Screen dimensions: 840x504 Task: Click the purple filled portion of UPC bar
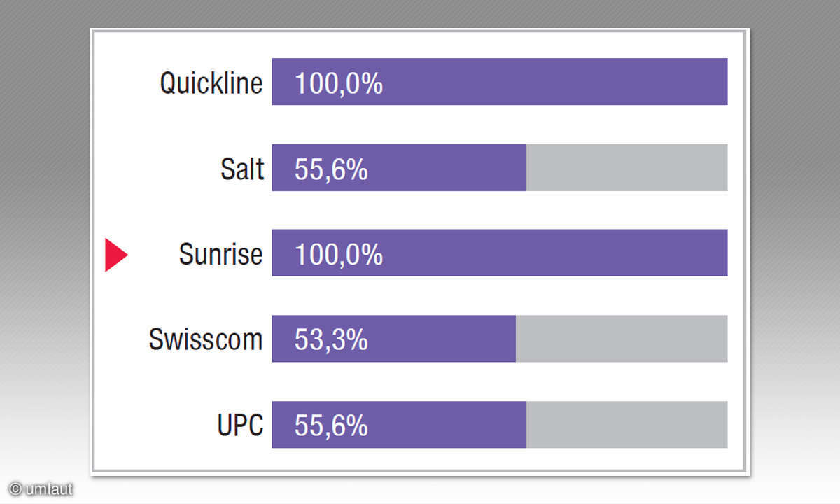point(399,424)
